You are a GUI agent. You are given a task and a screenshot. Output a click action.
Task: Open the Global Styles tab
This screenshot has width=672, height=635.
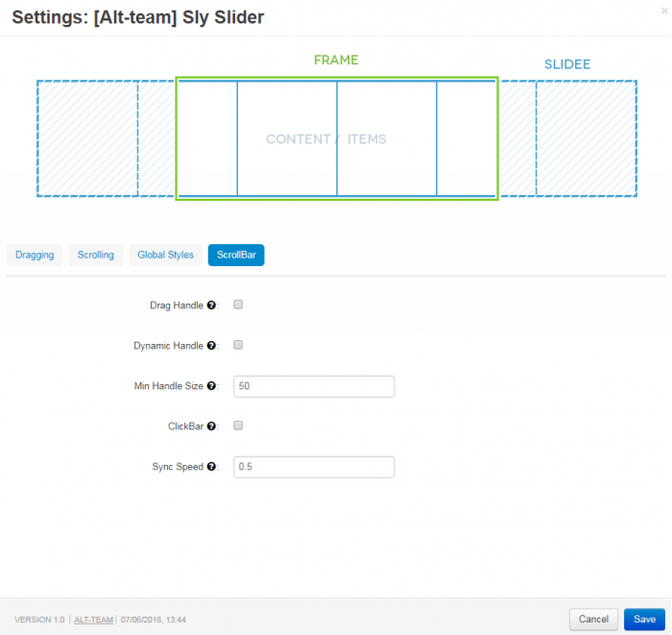165,256
